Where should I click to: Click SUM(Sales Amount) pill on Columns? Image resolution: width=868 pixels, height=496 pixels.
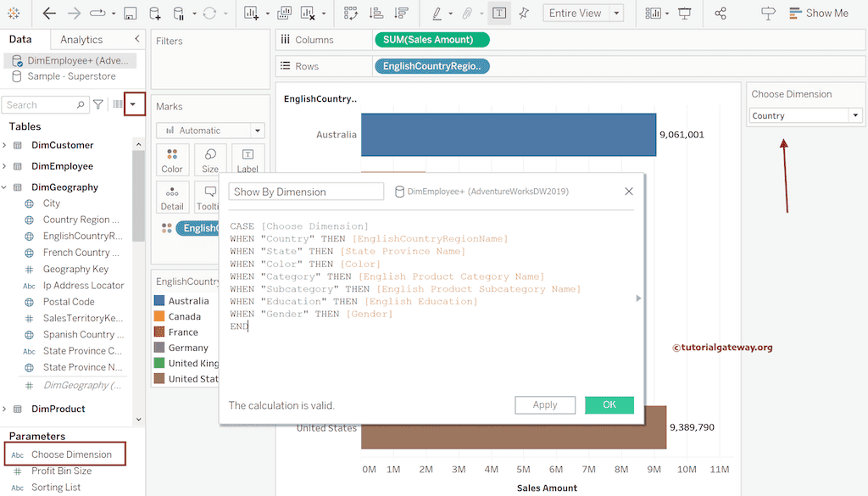pos(431,40)
